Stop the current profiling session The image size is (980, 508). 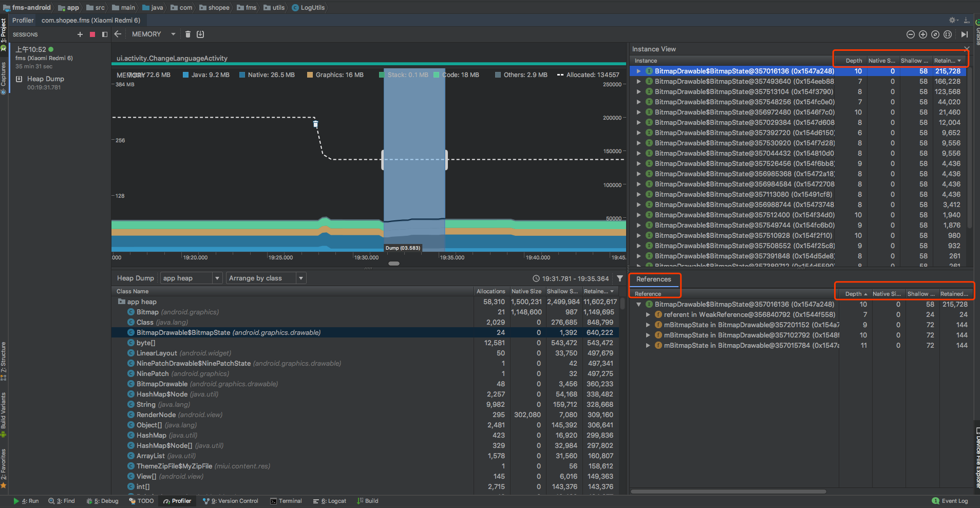click(92, 34)
